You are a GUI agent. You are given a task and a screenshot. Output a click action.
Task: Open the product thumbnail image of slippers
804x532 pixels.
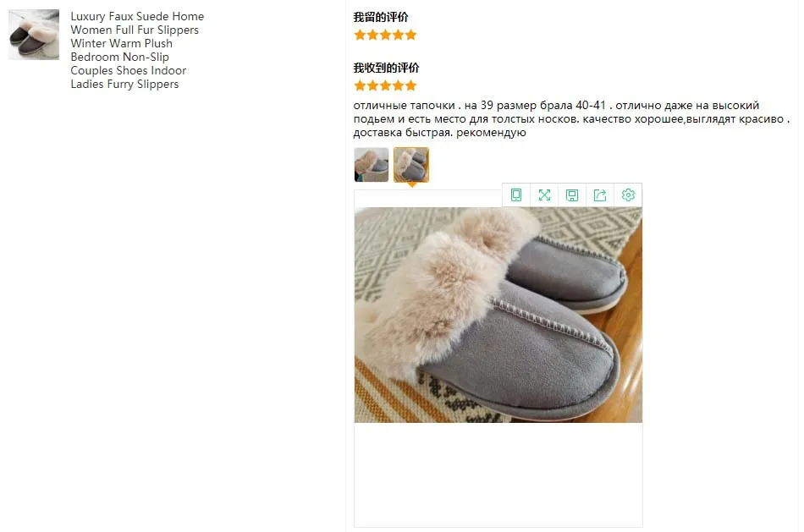point(34,35)
